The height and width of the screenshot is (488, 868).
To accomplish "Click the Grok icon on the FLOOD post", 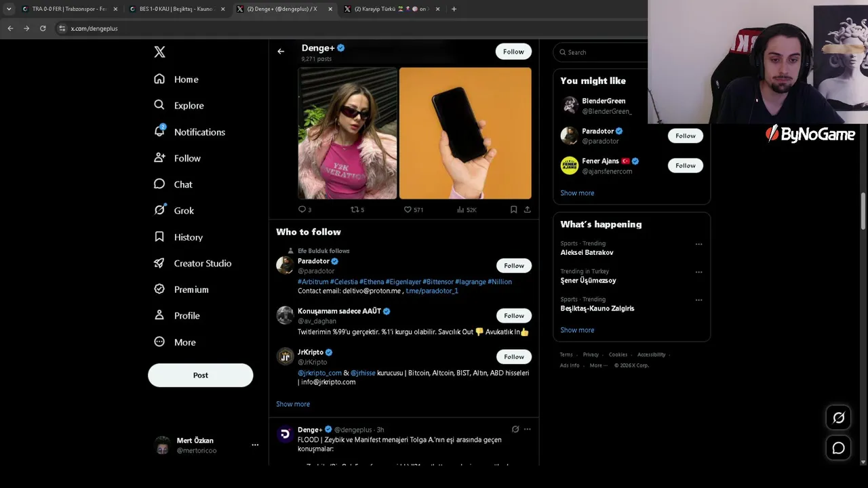I will click(x=515, y=429).
